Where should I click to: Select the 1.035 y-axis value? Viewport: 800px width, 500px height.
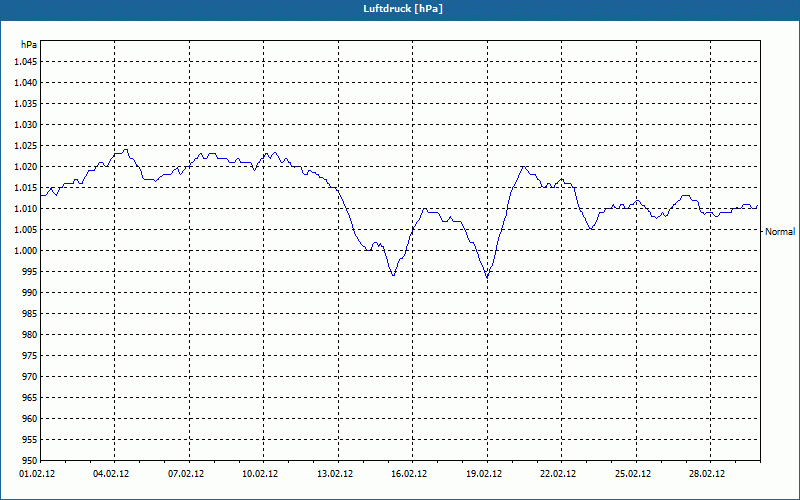click(27, 104)
